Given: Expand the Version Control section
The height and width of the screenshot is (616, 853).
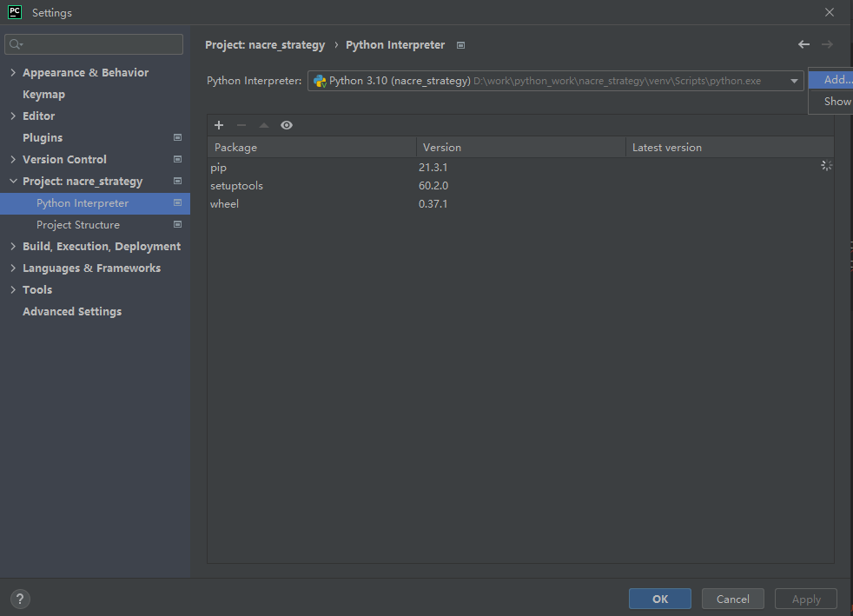Looking at the screenshot, I should (x=13, y=160).
